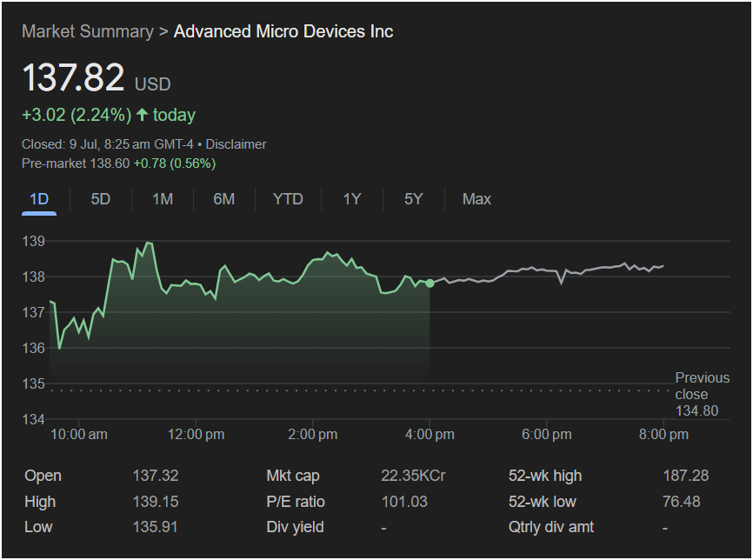Click the Disclaimer link
753x560 pixels.
click(236, 144)
